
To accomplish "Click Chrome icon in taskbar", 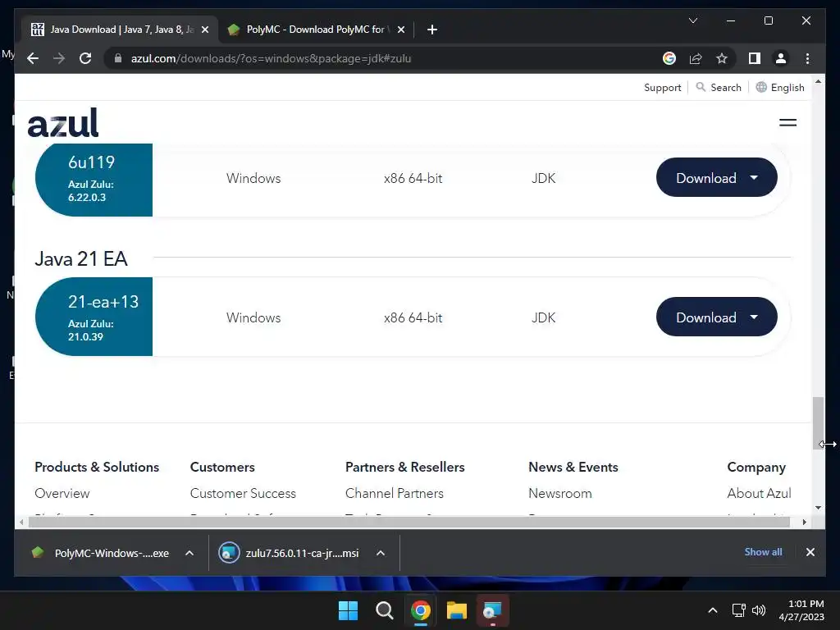I will [x=421, y=610].
